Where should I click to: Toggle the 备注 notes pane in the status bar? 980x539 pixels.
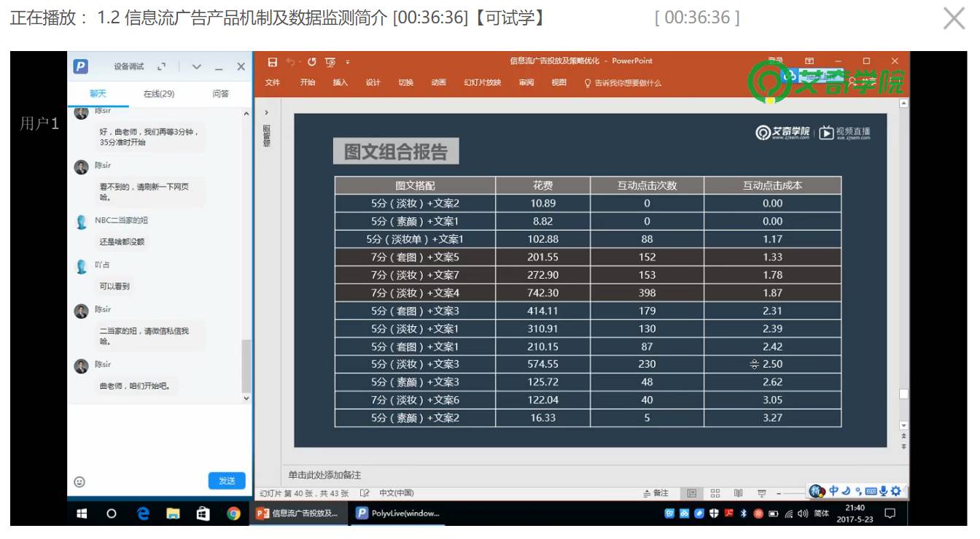(x=656, y=493)
